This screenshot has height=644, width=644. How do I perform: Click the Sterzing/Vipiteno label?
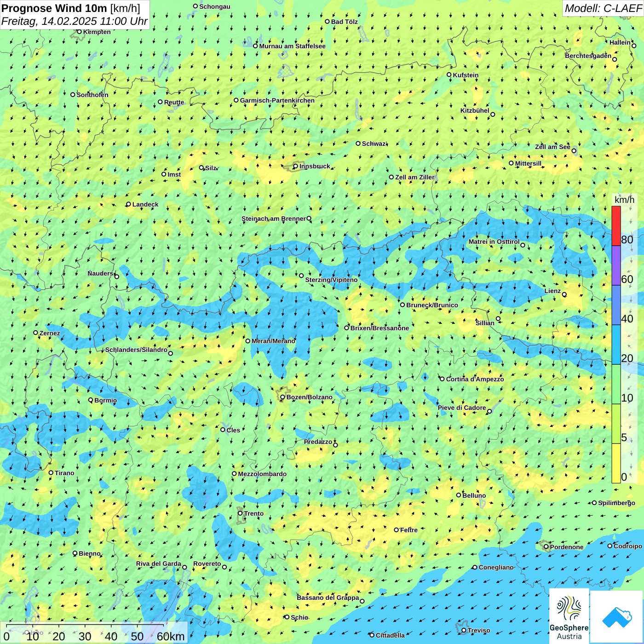tap(331, 280)
